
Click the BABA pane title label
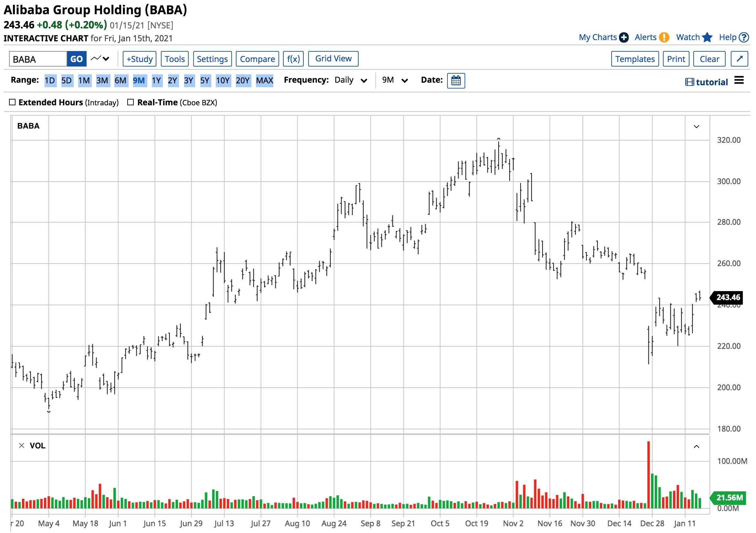(28, 126)
